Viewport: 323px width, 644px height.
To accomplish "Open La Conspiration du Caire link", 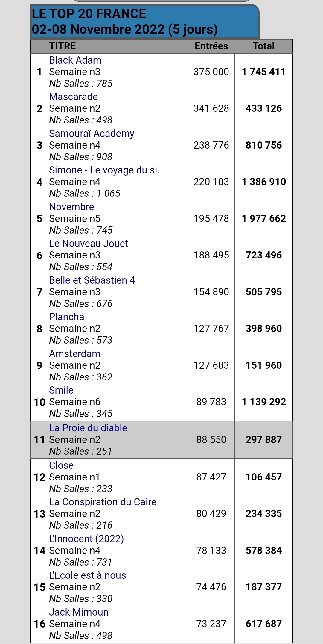I will click(x=103, y=502).
